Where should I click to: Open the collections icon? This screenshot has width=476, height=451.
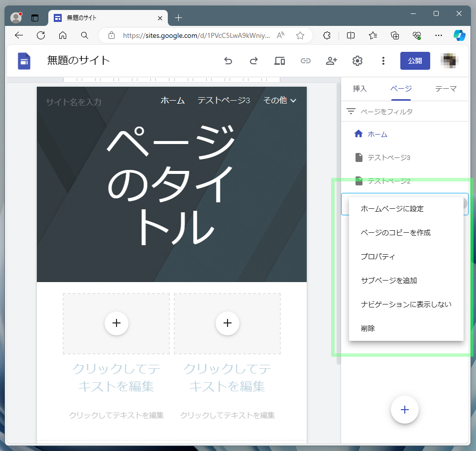pos(395,35)
